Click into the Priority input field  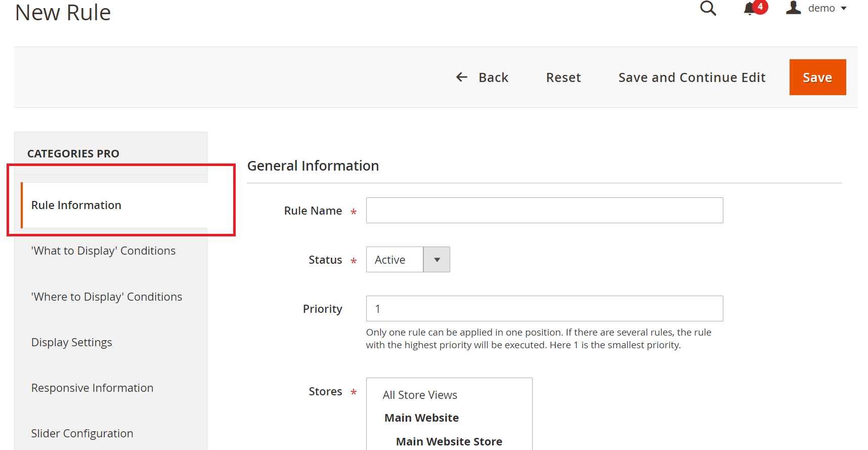point(544,309)
